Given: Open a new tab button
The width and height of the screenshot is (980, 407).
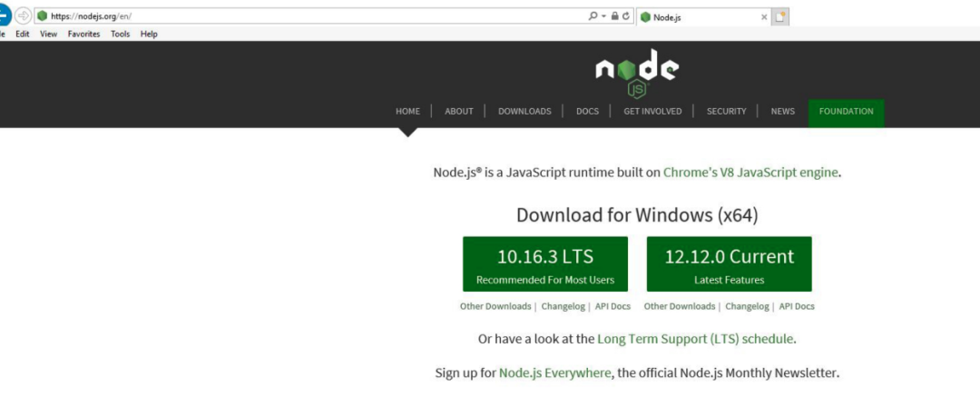Looking at the screenshot, I should 780,17.
